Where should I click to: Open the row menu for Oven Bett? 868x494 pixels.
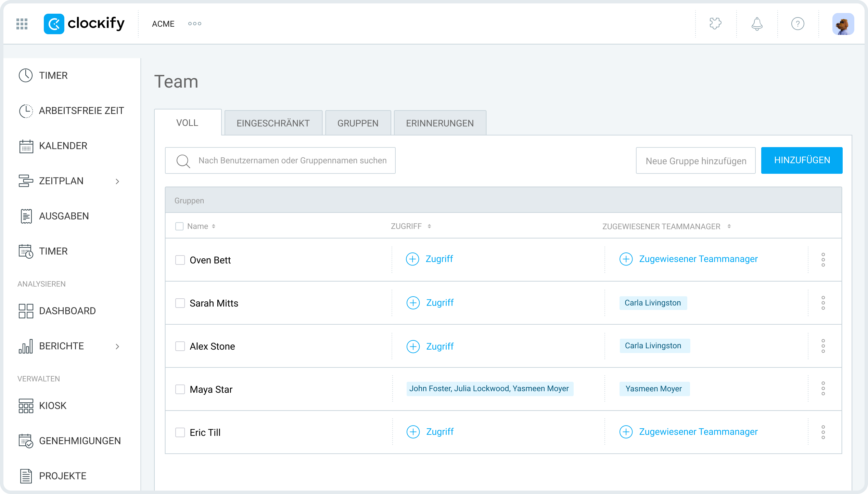(x=823, y=260)
